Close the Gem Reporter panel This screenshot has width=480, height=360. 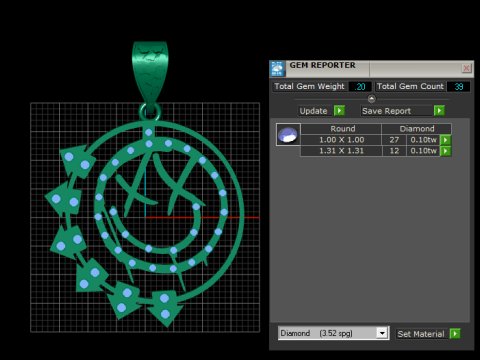click(466, 68)
